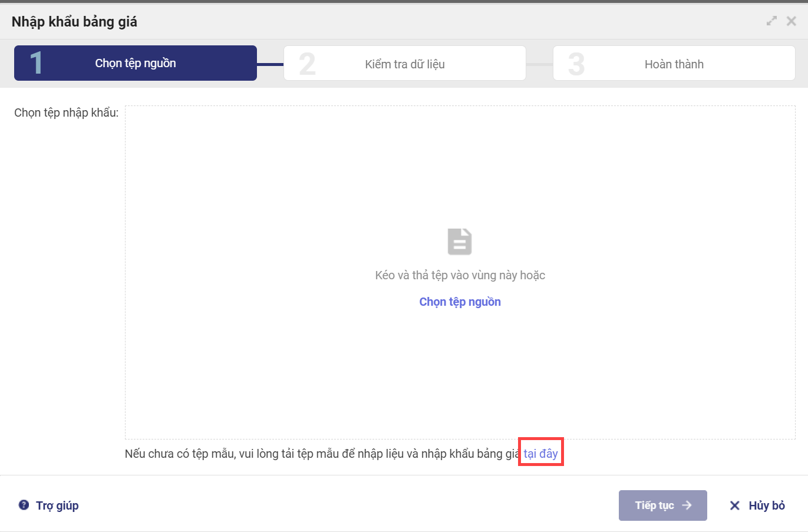Image resolution: width=808 pixels, height=532 pixels.
Task: Open help via the question mark icon
Action: (x=24, y=505)
